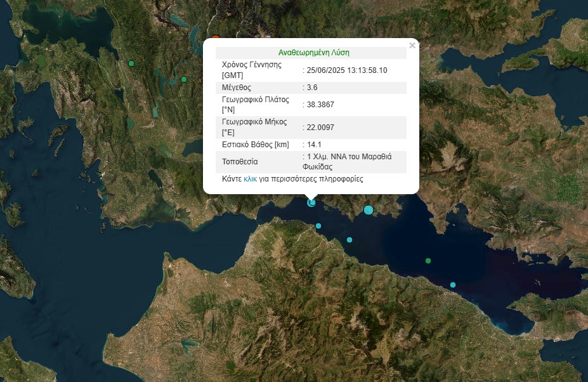Open the 'κλικ' link for more information
This screenshot has width=588, height=382.
250,180
